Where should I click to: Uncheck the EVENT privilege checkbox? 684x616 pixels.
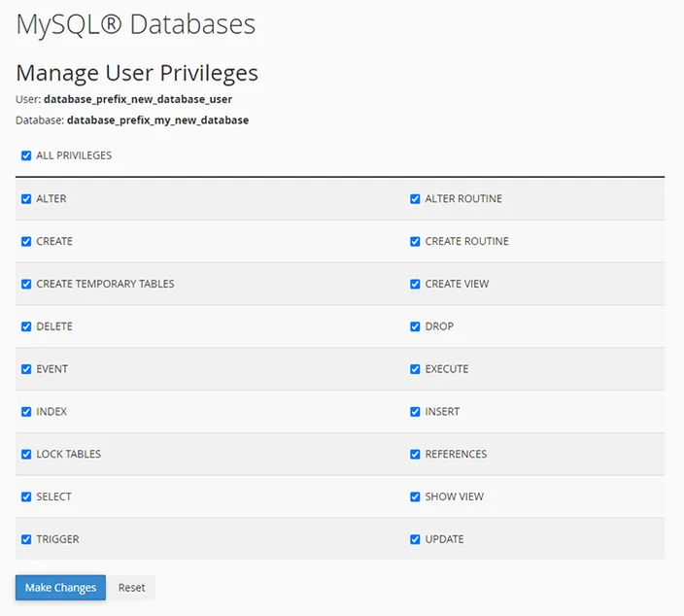[x=26, y=369]
